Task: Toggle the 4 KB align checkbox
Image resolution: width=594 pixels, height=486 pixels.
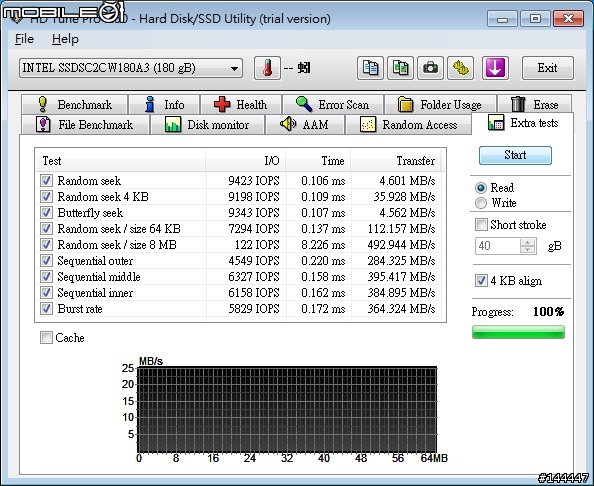Action: [x=481, y=281]
